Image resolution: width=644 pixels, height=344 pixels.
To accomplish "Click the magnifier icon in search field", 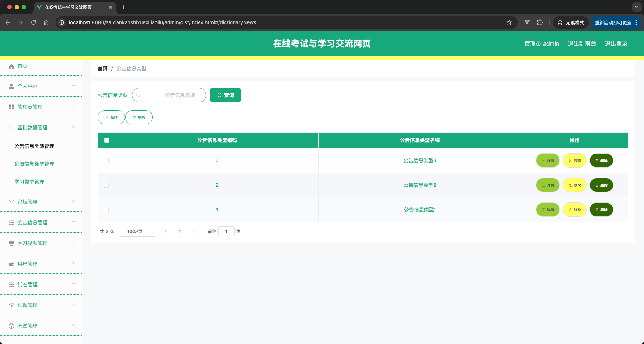I will 138,95.
